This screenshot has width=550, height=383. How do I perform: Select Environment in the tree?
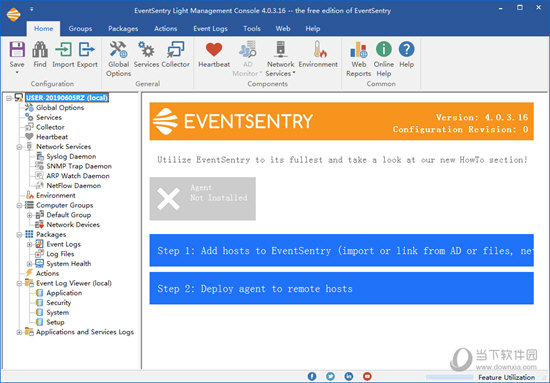[56, 196]
